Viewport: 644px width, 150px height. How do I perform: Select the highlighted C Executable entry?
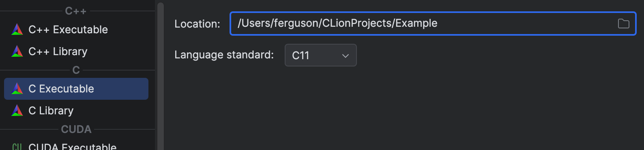(76, 89)
